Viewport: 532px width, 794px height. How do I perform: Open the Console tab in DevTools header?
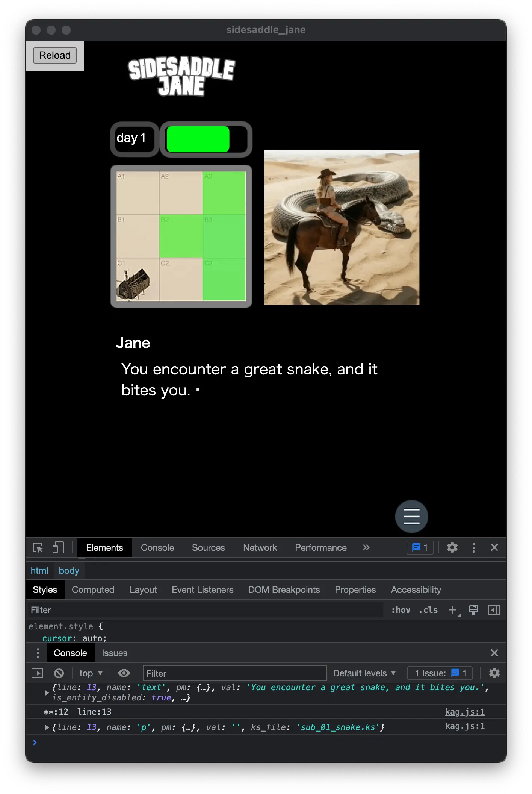click(157, 548)
